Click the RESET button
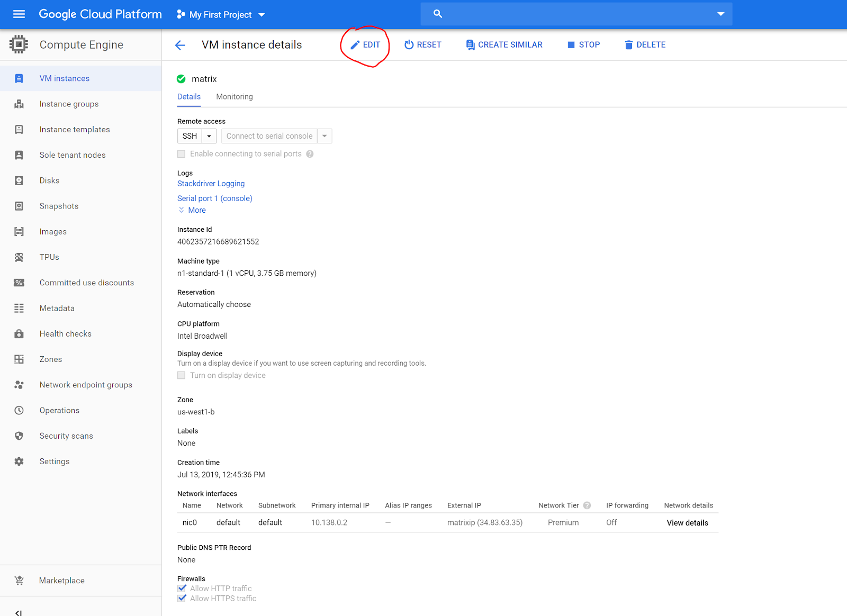The height and width of the screenshot is (616, 847). [x=422, y=45]
